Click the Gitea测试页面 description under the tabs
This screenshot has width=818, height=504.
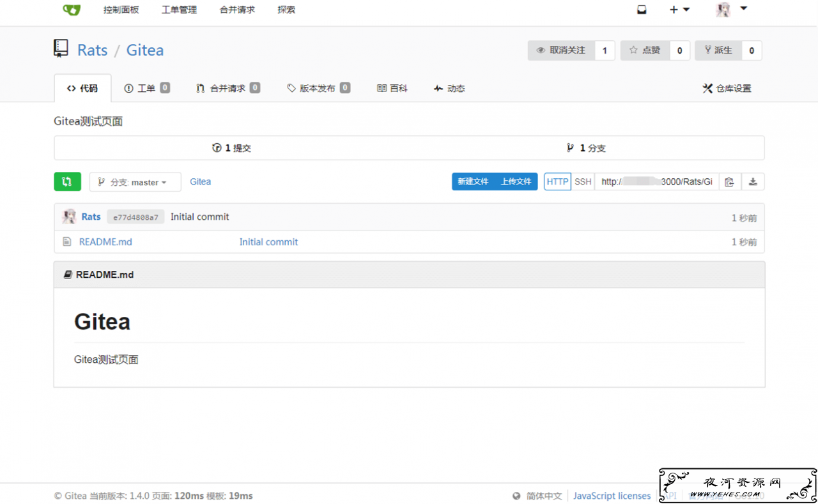88,121
